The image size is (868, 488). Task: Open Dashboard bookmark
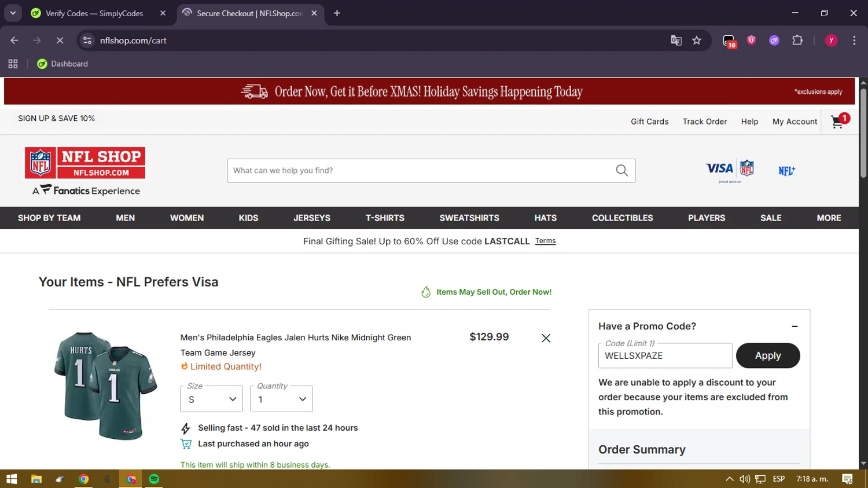(62, 64)
